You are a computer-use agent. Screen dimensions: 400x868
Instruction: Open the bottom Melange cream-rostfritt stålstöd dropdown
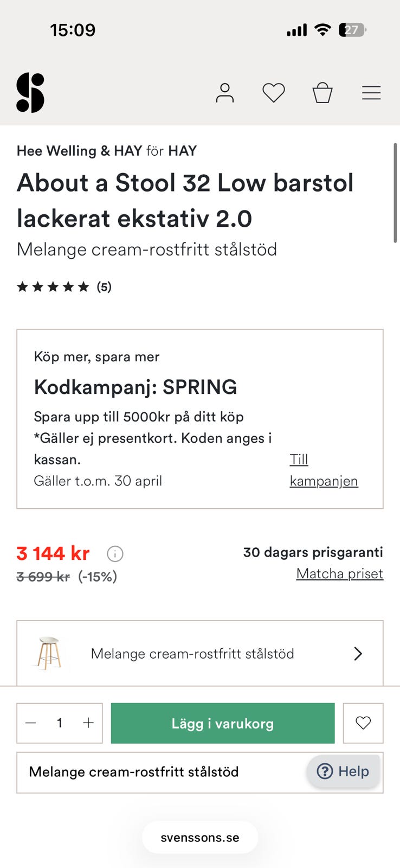[x=163, y=772]
